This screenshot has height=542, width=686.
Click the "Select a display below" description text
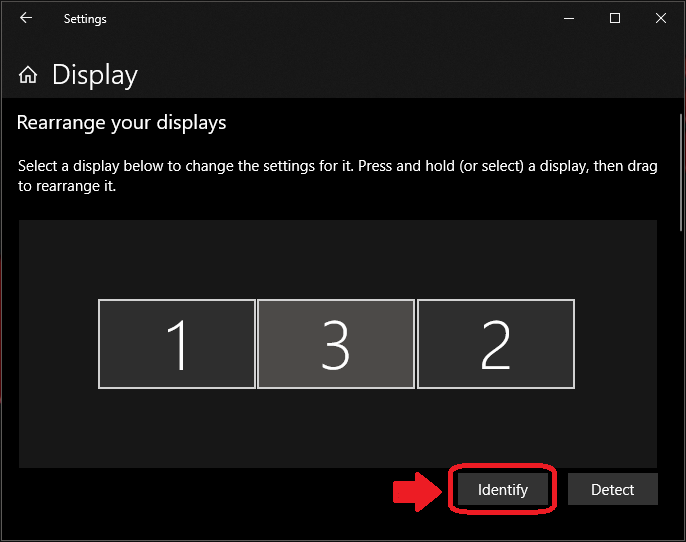click(x=337, y=176)
